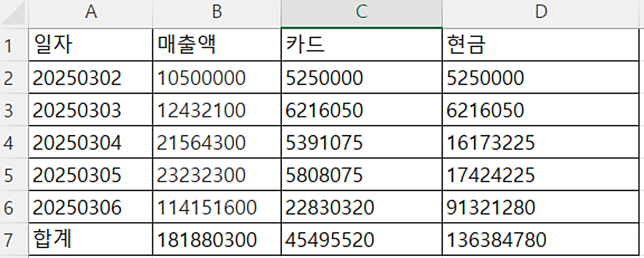Click the 합계 total label cell
The width and height of the screenshot is (644, 258).
click(91, 239)
